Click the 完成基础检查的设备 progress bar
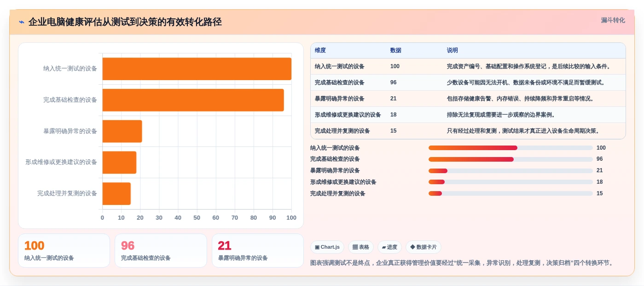This screenshot has height=286, width=644. [511, 159]
